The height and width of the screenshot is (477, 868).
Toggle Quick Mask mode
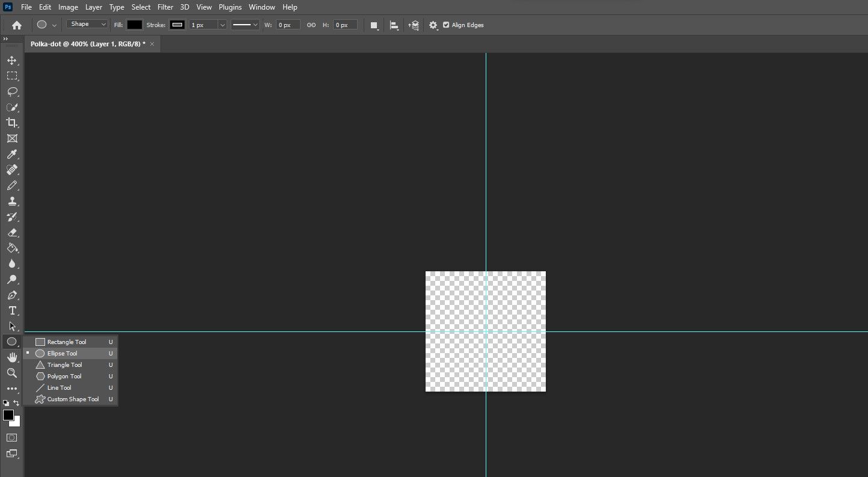12,437
